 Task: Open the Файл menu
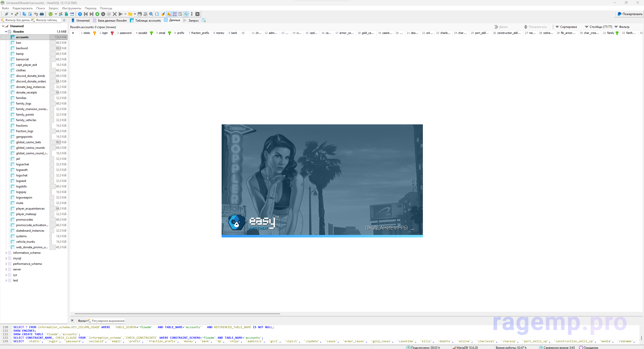[x=6, y=8]
